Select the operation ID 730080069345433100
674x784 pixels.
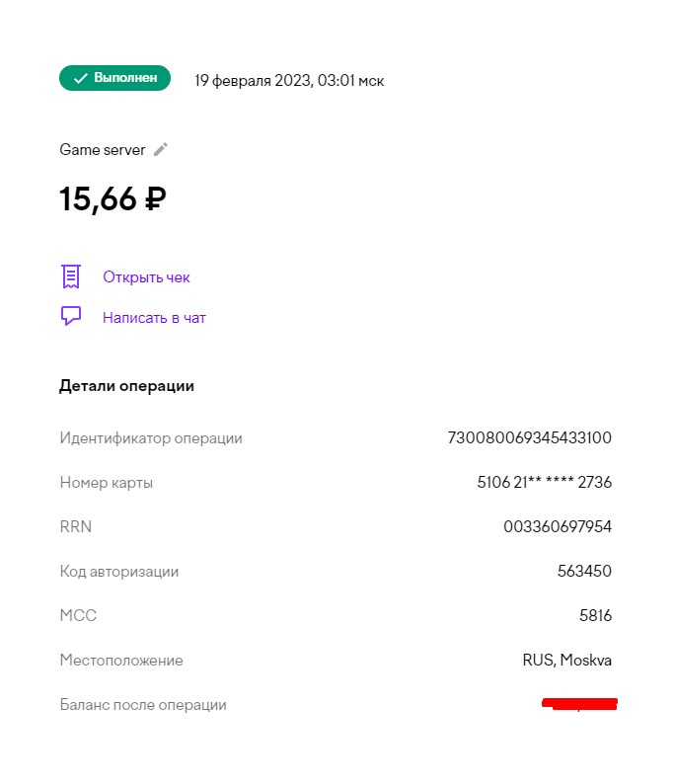530,438
